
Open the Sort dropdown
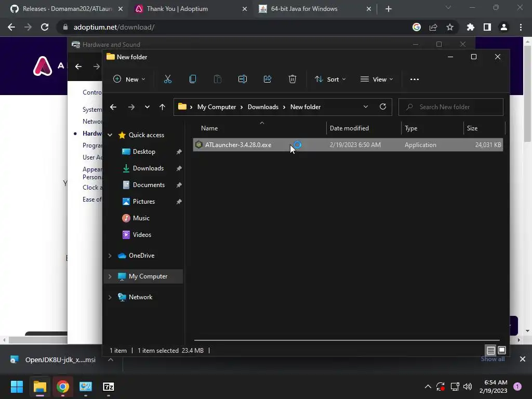330,79
